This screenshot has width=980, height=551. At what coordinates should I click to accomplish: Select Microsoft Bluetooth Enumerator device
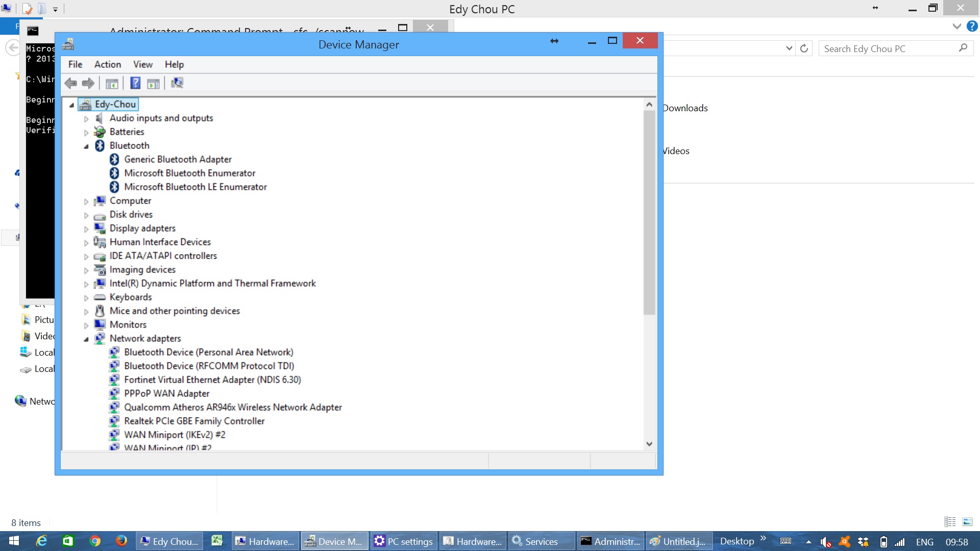[x=189, y=173]
